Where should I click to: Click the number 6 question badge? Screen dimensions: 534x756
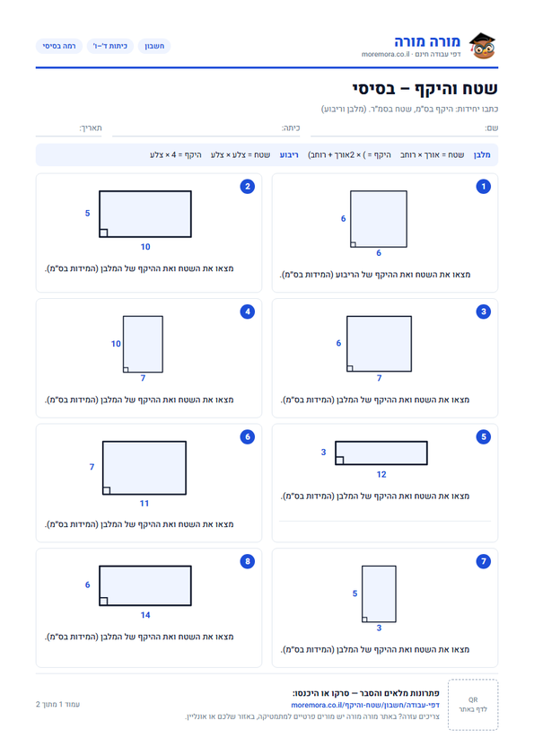(247, 437)
